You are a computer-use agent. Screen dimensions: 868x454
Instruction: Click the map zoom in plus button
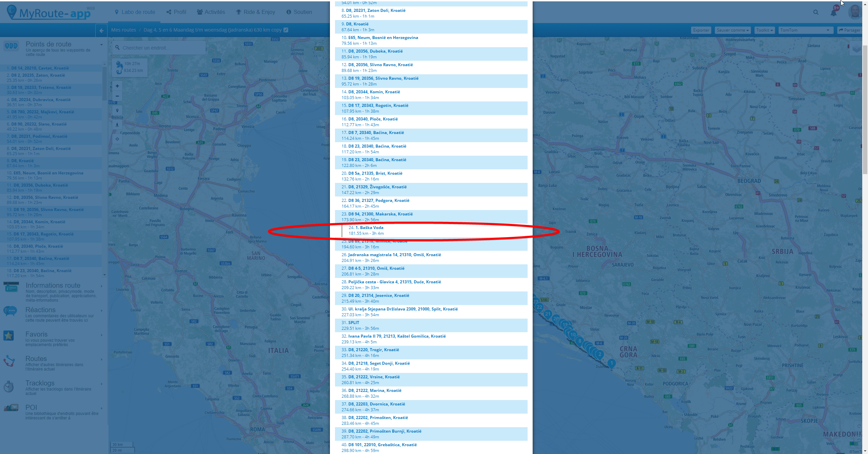pos(117,86)
